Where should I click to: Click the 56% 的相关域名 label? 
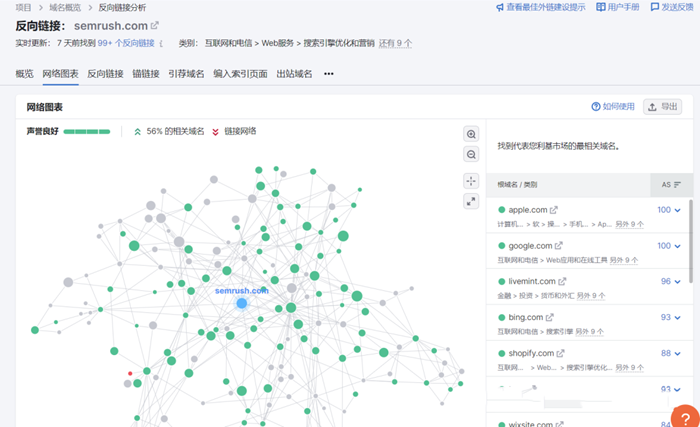[175, 131]
